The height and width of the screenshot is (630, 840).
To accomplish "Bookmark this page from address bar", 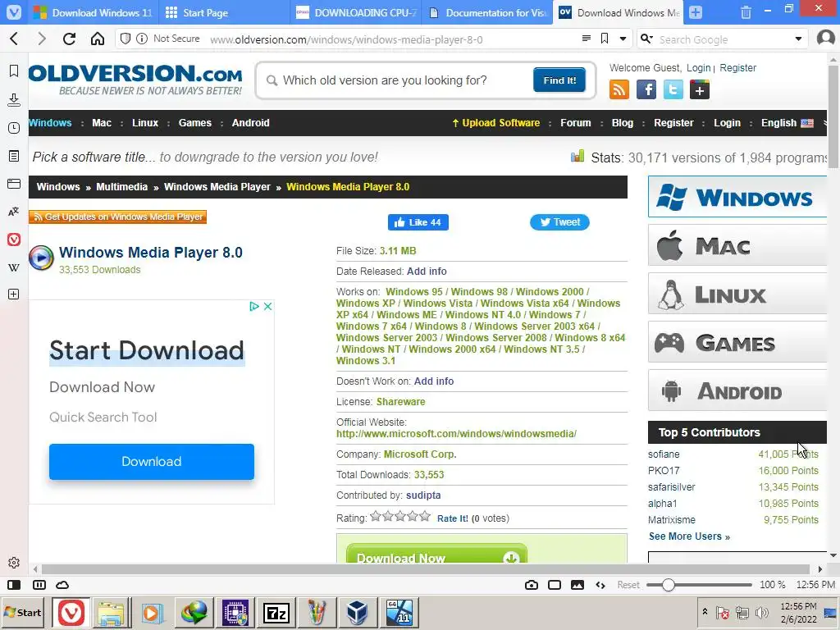I will pyautogui.click(x=605, y=39).
